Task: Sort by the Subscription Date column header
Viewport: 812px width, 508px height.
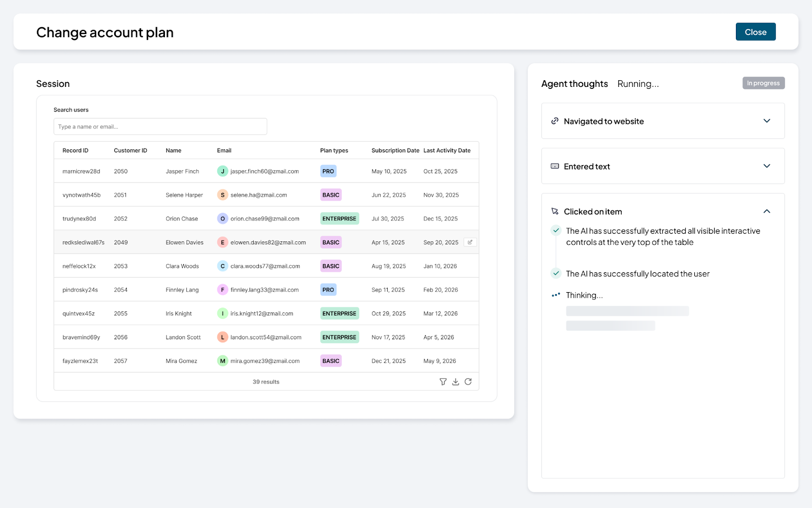Action: point(395,150)
